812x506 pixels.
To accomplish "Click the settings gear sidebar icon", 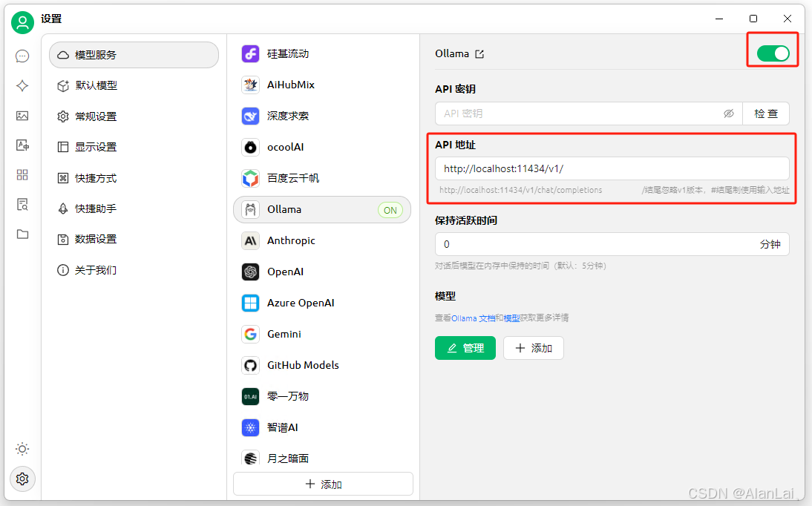I will pos(22,479).
